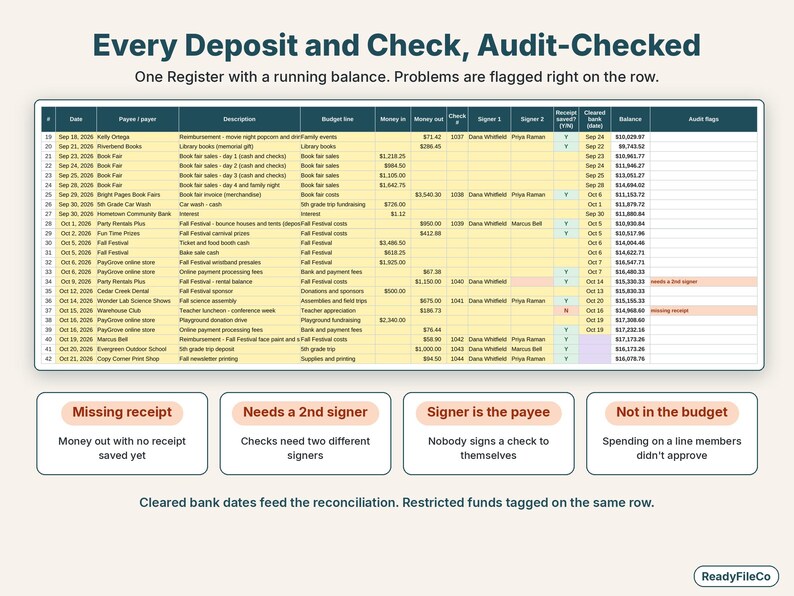The width and height of the screenshot is (794, 596).
Task: Click the 'Cleared bank (date)' column header
Action: pyautogui.click(x=594, y=120)
